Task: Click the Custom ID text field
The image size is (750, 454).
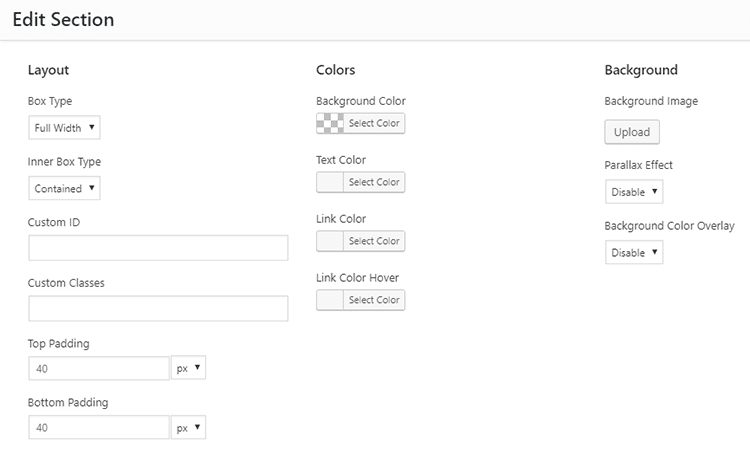Action: [158, 248]
